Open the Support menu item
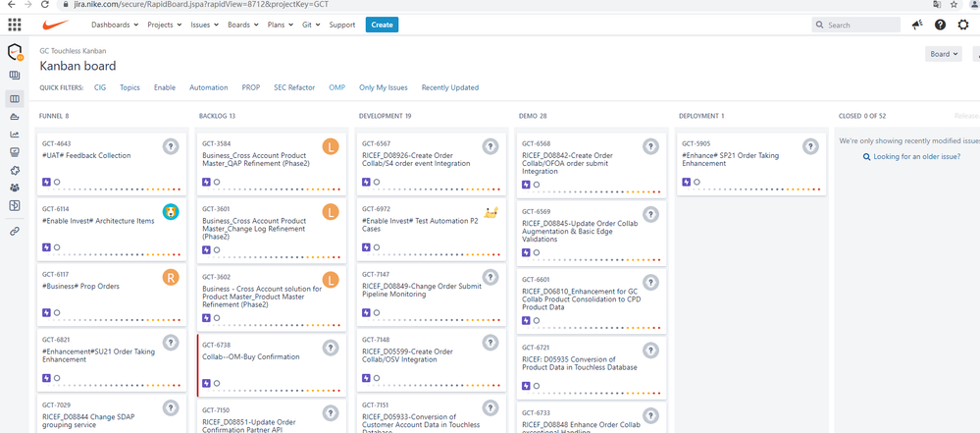 pos(342,25)
